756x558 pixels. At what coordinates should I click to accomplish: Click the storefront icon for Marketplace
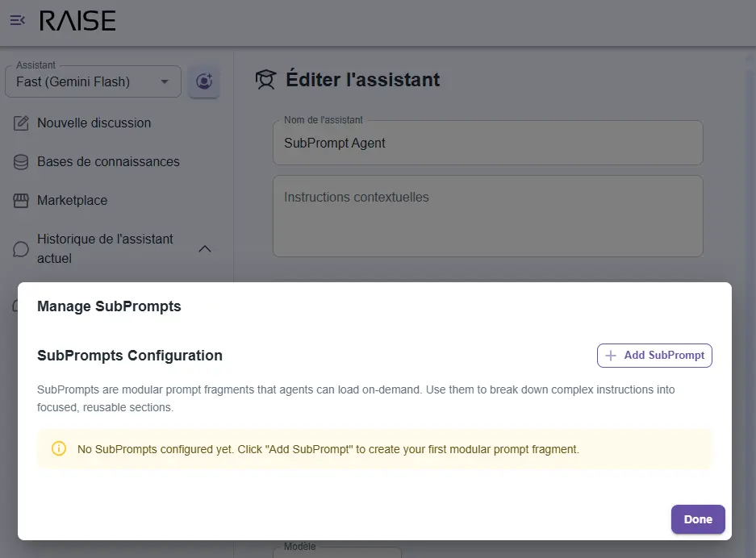pos(22,201)
